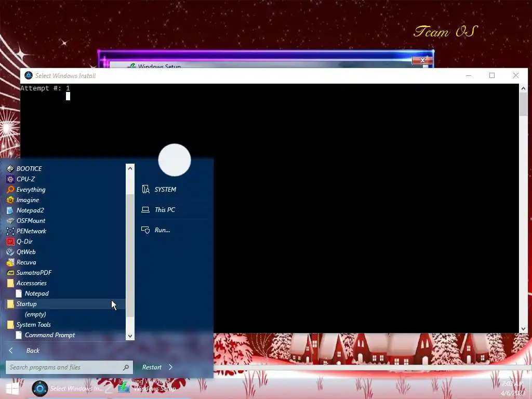The image size is (532, 399).
Task: Open the QtWeb browser icon
Action: click(x=10, y=252)
